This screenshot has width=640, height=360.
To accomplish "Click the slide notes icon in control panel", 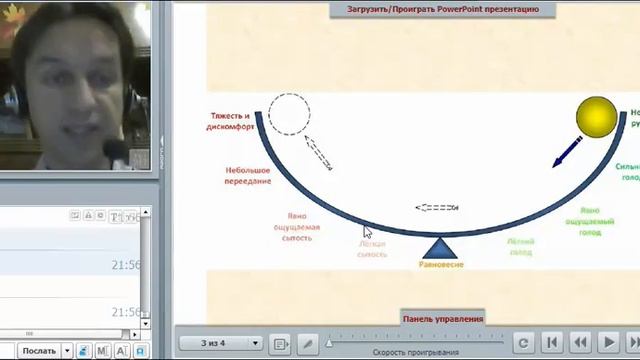I will tap(280, 344).
